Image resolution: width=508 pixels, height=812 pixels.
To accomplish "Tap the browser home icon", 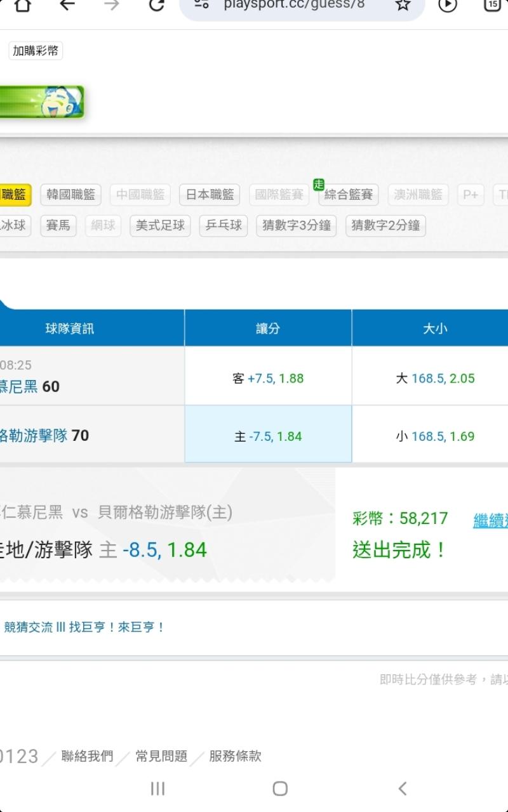I will [23, 5].
